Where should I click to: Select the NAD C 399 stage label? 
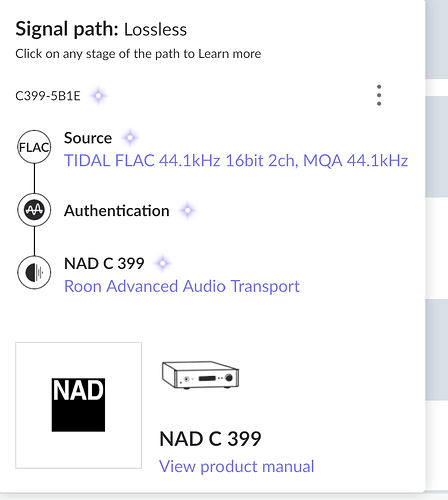click(x=104, y=264)
